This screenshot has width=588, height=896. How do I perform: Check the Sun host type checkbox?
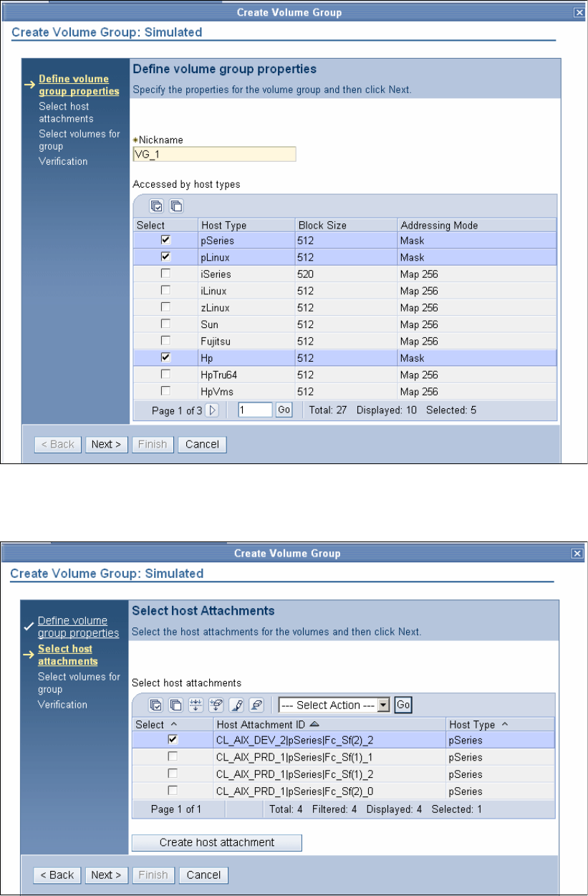click(x=165, y=324)
